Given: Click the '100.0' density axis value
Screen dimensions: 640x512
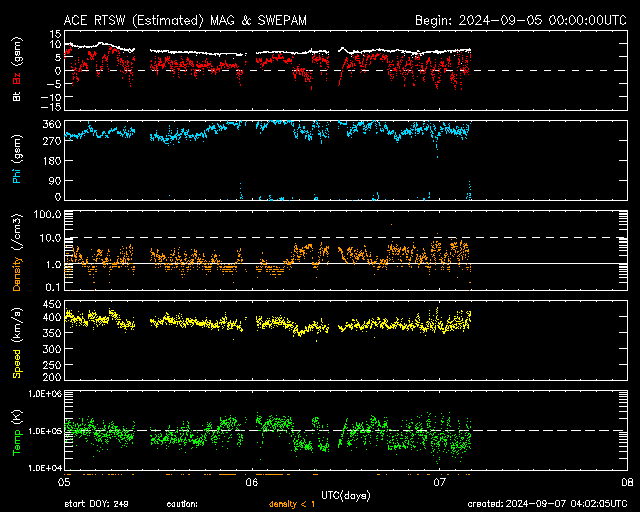Looking at the screenshot, I should click(47, 214).
